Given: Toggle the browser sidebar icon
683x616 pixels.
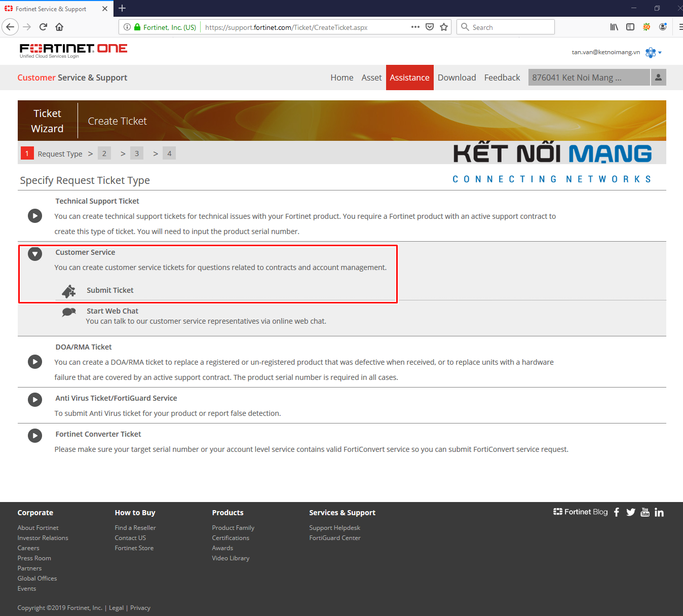Looking at the screenshot, I should [x=630, y=27].
